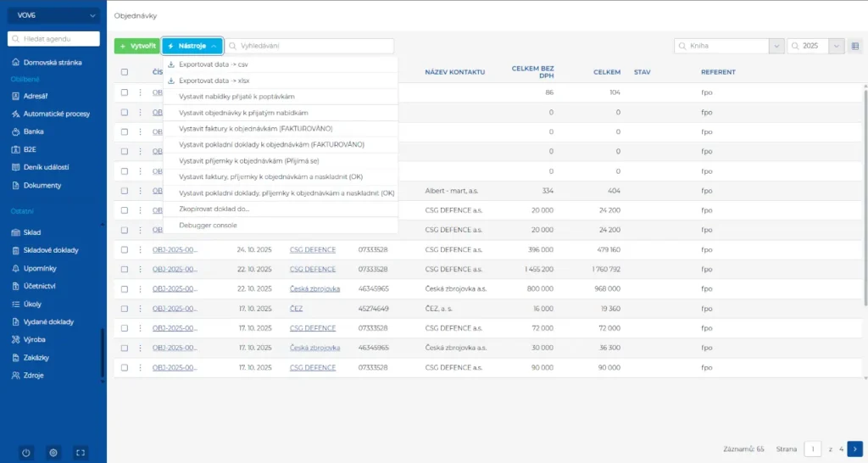Screen dimensions: 868x463
Task: Click the power icon in sidebar footer
Action: [26, 453]
